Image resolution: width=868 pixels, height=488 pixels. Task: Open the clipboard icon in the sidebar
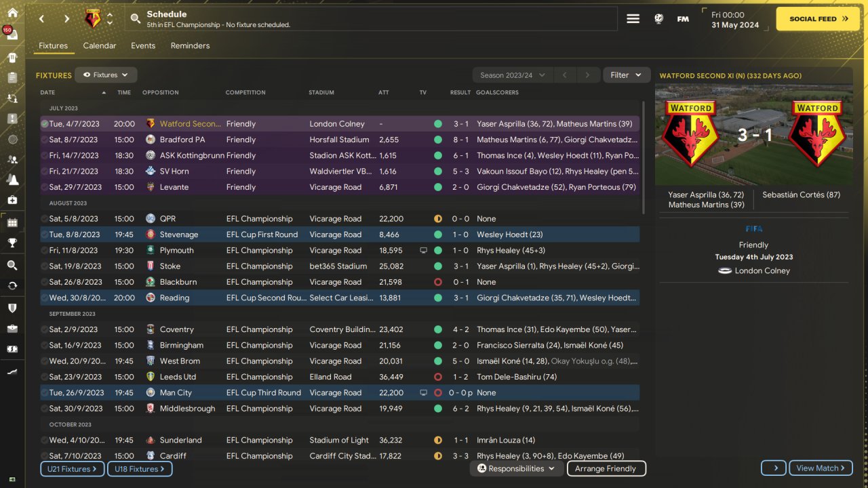12,78
